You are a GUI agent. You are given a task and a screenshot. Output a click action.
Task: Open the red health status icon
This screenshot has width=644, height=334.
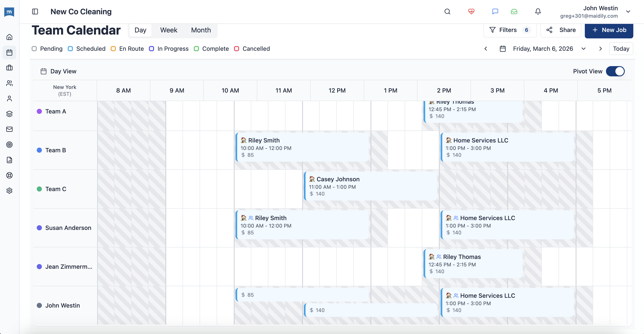(471, 12)
